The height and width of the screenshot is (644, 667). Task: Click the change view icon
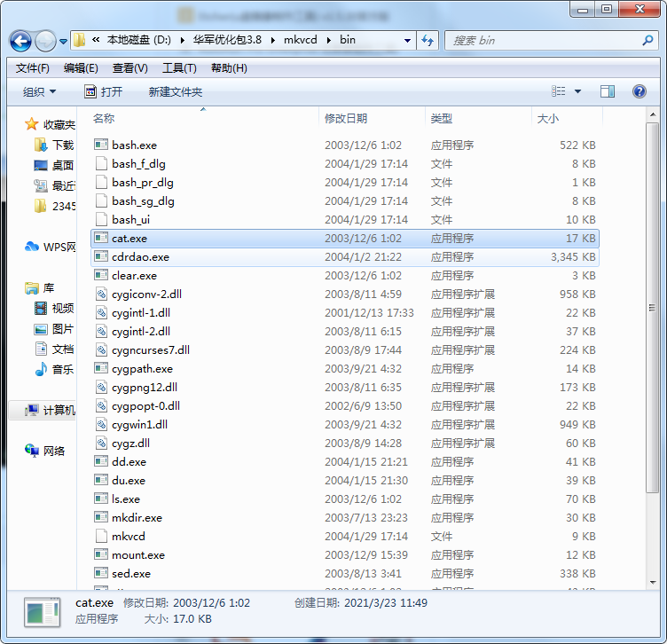tap(559, 91)
